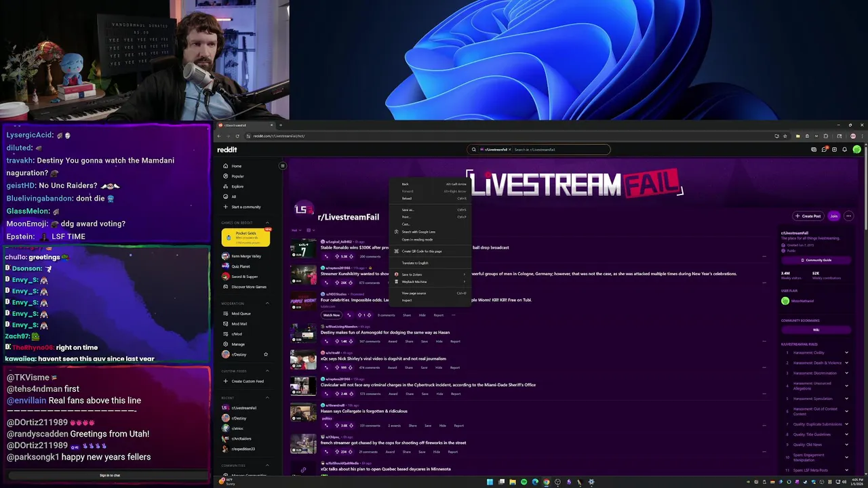Open the Quiz Planet game

244,266
